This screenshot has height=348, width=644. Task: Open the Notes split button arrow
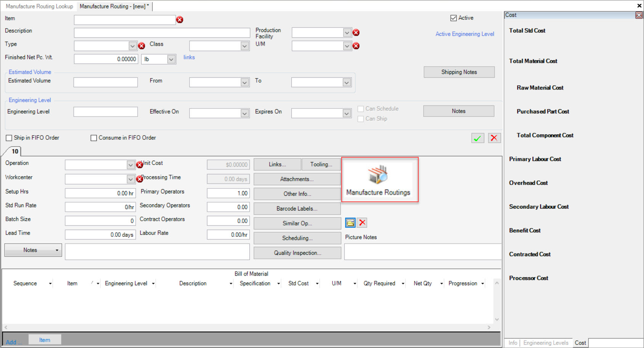[x=57, y=250]
